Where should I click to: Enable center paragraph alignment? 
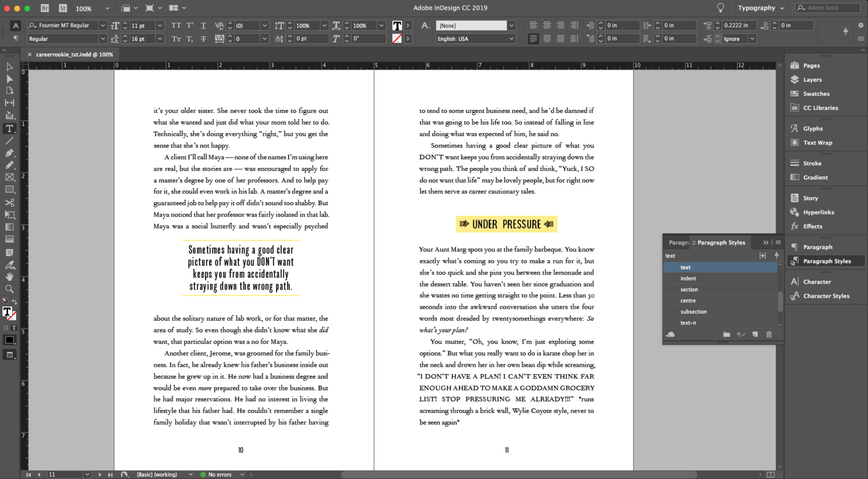click(x=547, y=25)
